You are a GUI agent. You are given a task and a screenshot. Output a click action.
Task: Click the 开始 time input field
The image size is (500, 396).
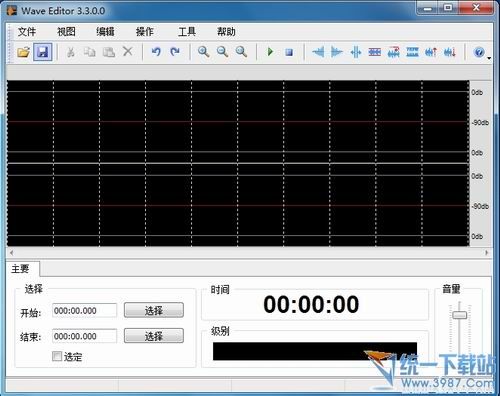click(x=85, y=311)
